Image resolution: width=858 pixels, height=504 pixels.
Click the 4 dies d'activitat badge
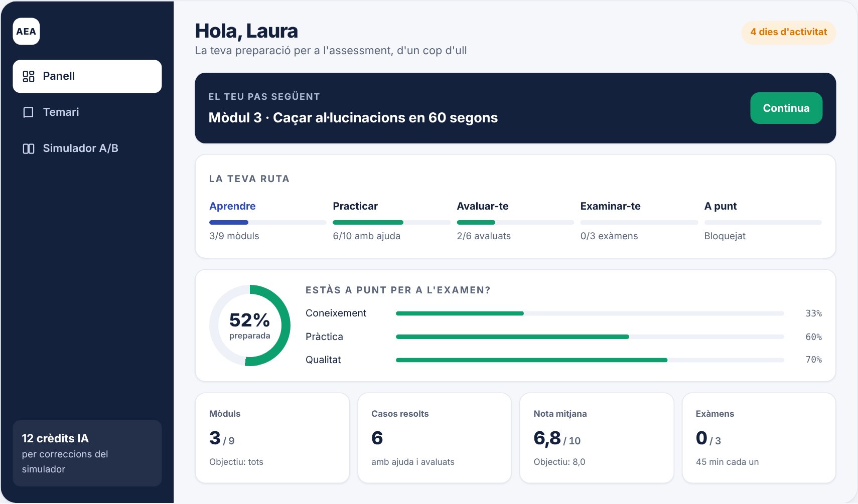pos(789,32)
